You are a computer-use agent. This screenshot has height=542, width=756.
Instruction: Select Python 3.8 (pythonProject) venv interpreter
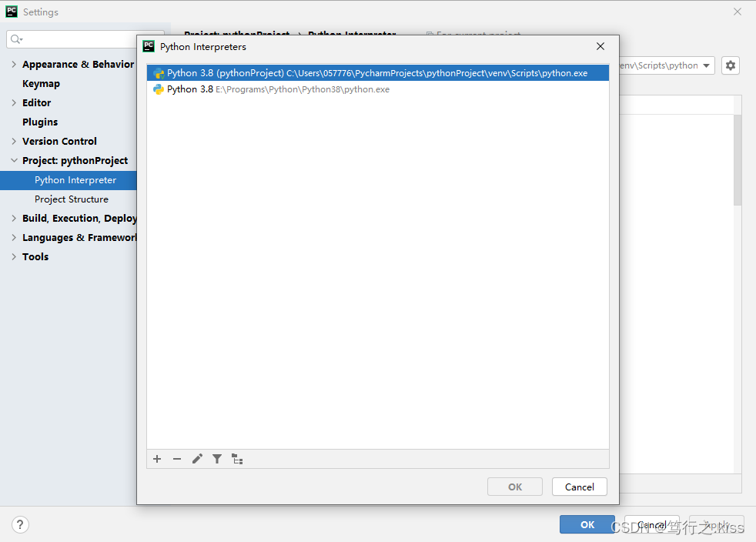click(377, 73)
